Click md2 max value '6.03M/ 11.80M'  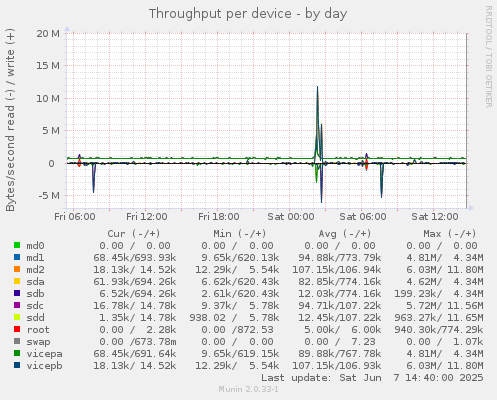click(x=445, y=270)
